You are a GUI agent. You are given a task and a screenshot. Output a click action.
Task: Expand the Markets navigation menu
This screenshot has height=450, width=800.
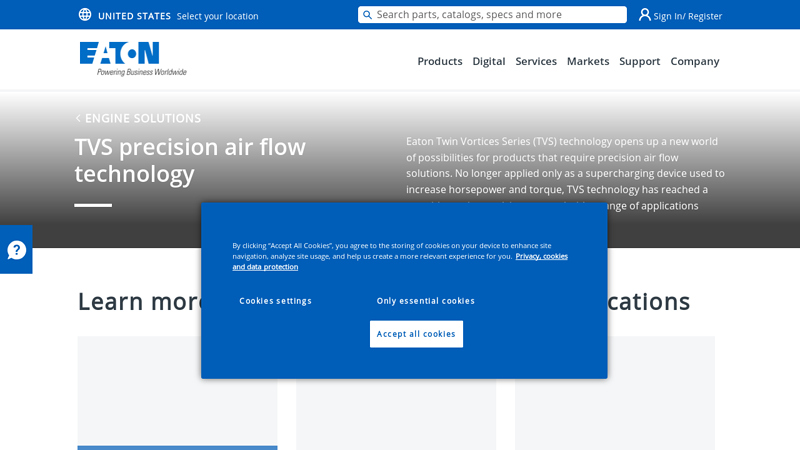[x=588, y=61]
